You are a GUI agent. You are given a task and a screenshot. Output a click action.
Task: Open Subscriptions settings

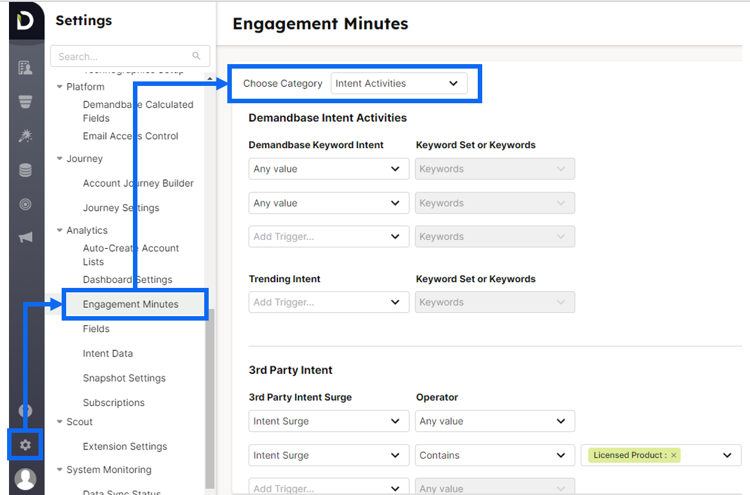coord(113,402)
